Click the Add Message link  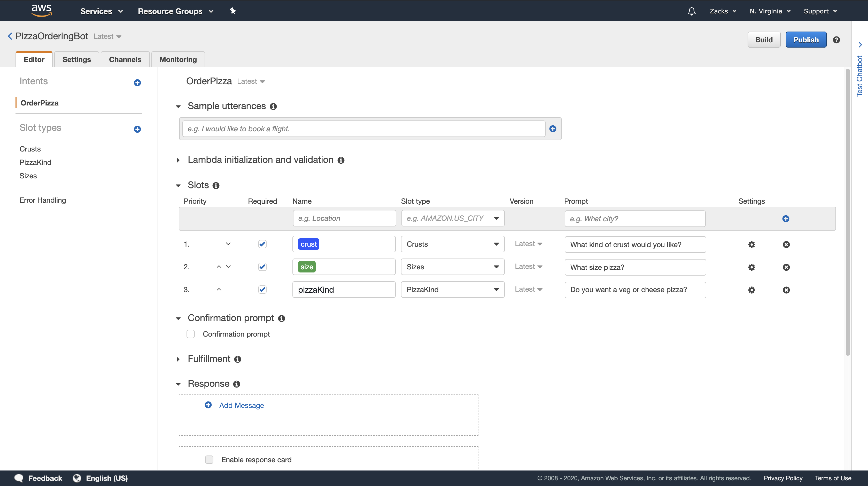pyautogui.click(x=241, y=405)
